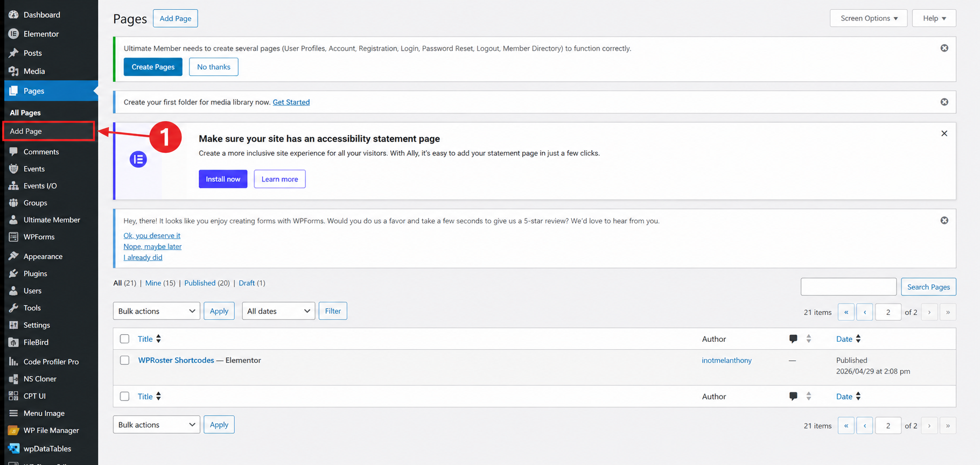Open the Pages menu in sidebar
The width and height of the screenshot is (980, 465).
point(51,91)
